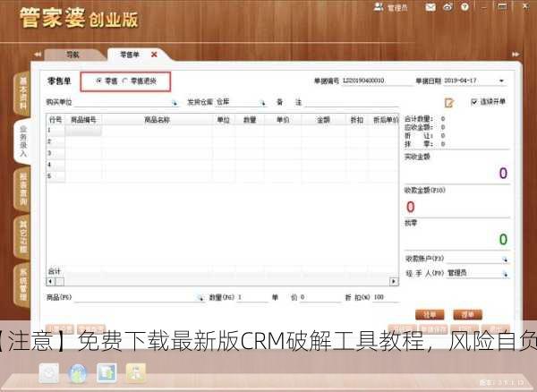The width and height of the screenshot is (537, 392).
Task: Select row number 3 in the grid
Action: 55,153
